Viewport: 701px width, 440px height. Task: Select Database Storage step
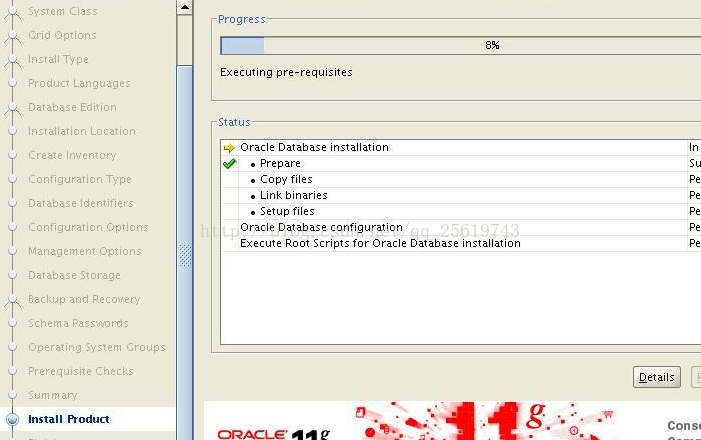74,275
